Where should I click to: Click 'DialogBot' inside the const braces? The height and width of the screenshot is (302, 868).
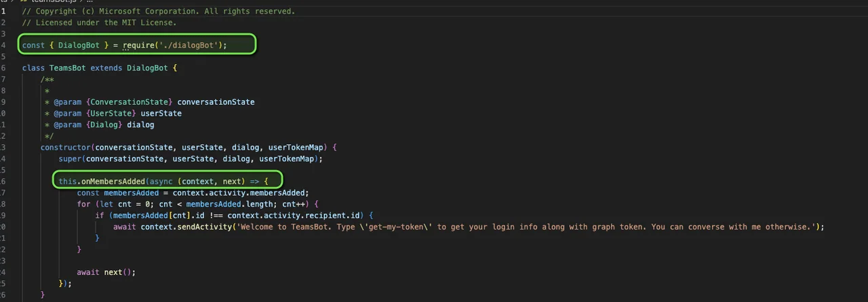[x=79, y=45]
